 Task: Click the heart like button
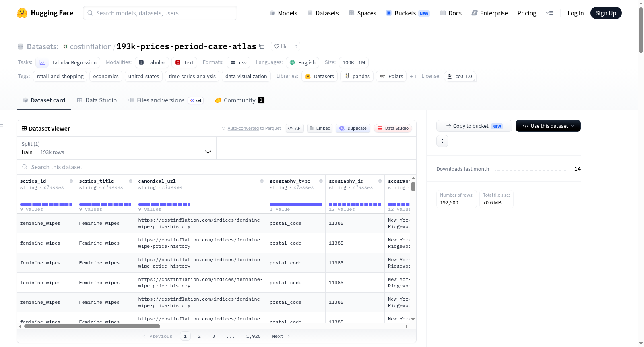281,46
